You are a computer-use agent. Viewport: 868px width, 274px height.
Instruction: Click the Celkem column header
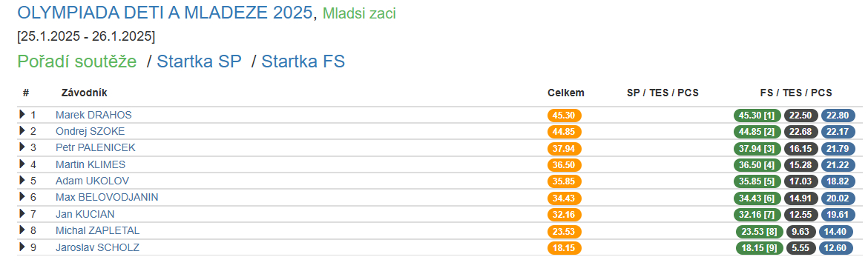pyautogui.click(x=566, y=93)
